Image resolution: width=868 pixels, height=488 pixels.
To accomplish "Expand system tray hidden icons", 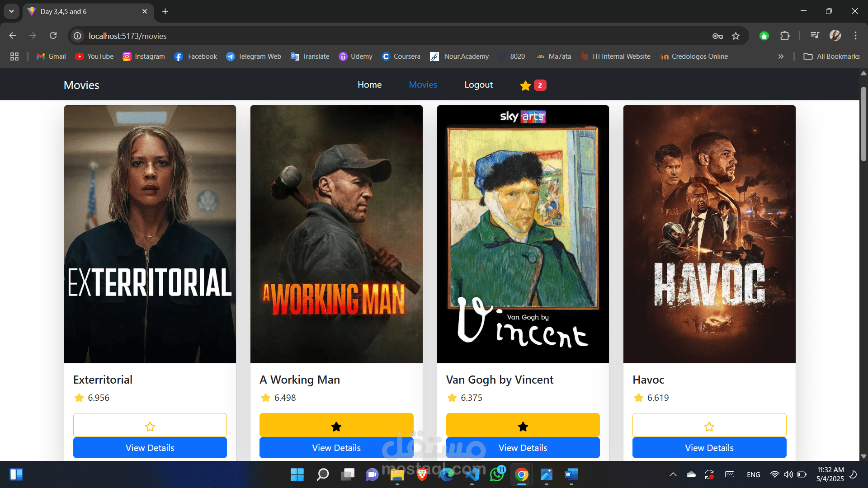I will [x=673, y=474].
